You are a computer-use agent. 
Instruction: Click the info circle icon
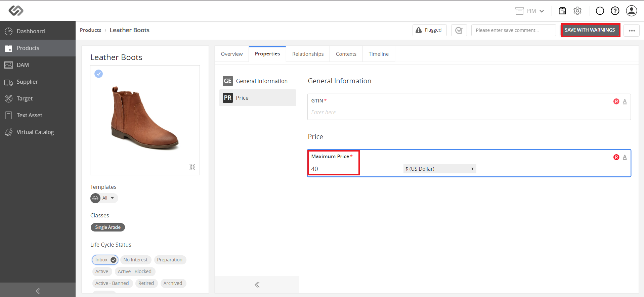[600, 11]
